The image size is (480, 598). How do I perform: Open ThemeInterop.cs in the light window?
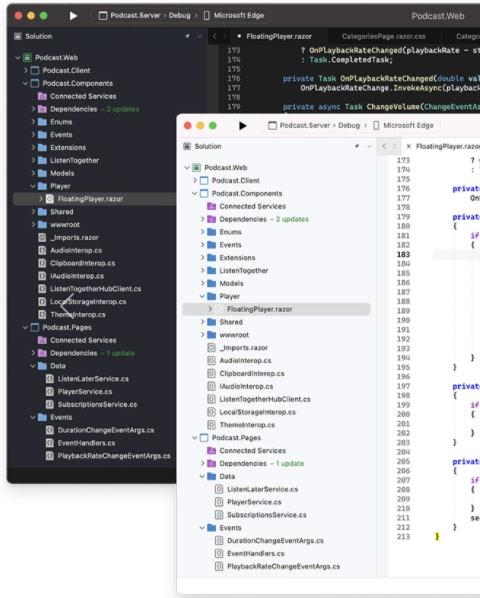pyautogui.click(x=247, y=425)
